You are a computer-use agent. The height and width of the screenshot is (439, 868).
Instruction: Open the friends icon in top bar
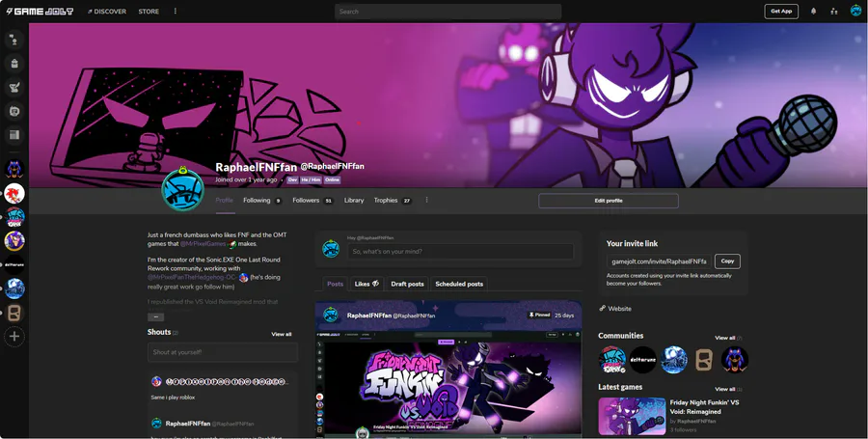click(x=833, y=11)
